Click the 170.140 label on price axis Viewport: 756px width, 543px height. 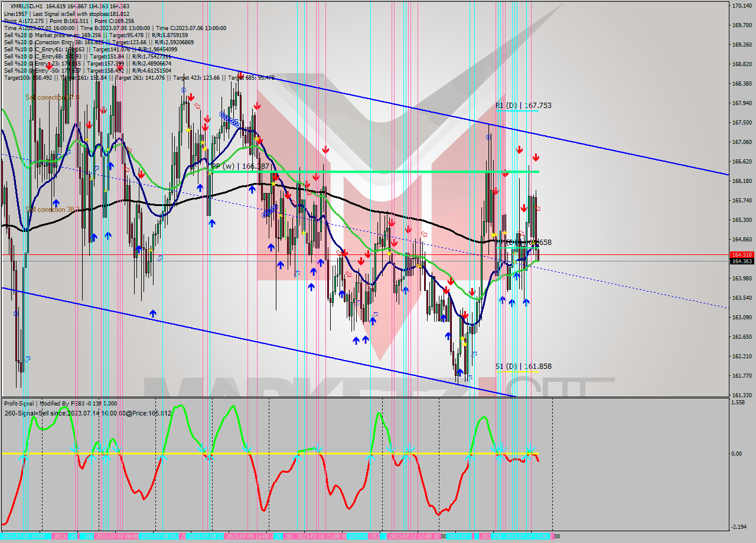742,6
